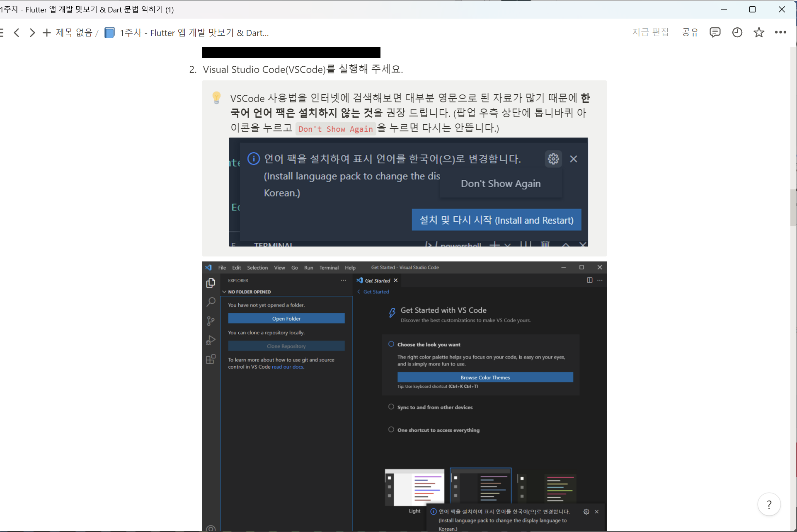Open the Extensions icon in VS Code
Image resolution: width=797 pixels, height=532 pixels.
click(x=211, y=359)
